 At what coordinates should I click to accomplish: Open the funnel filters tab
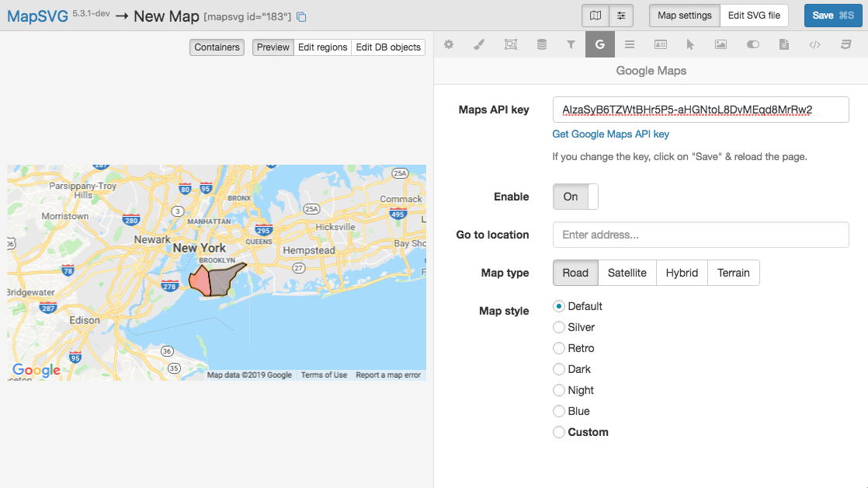point(571,44)
